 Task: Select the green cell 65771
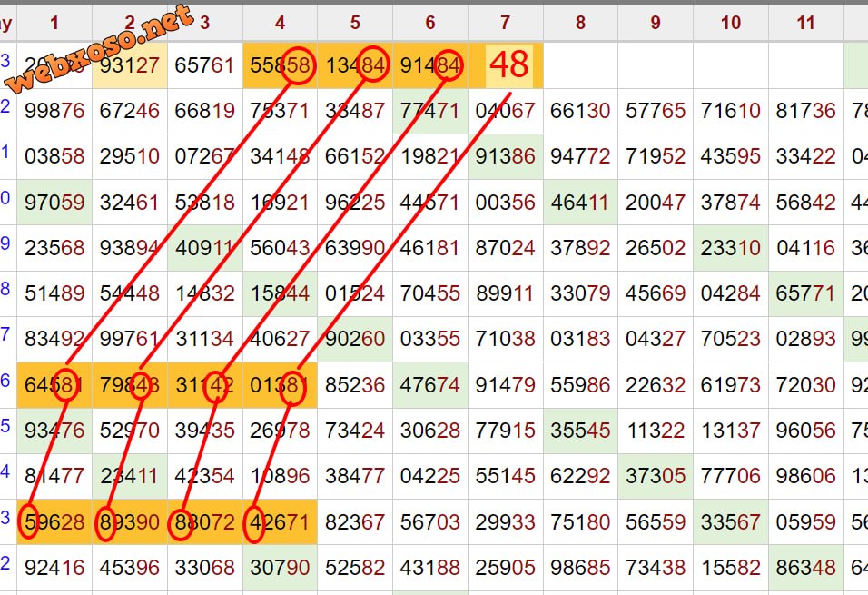(x=805, y=293)
